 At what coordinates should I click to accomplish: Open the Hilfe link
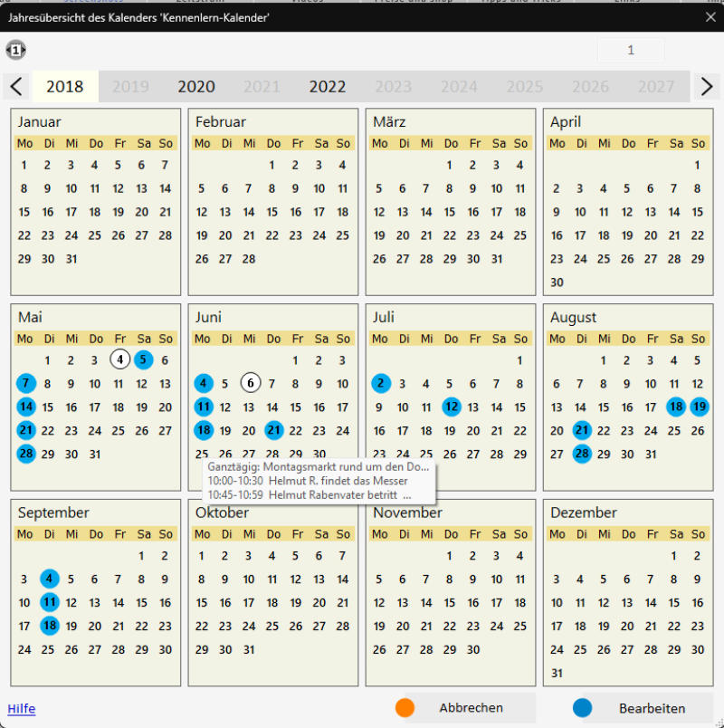pos(21,708)
